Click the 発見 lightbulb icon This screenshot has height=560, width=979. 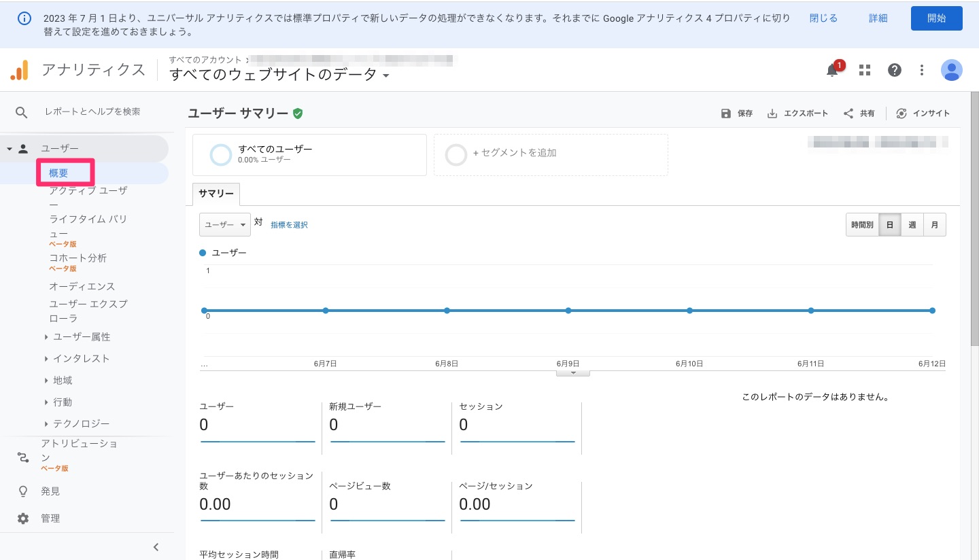(x=23, y=491)
